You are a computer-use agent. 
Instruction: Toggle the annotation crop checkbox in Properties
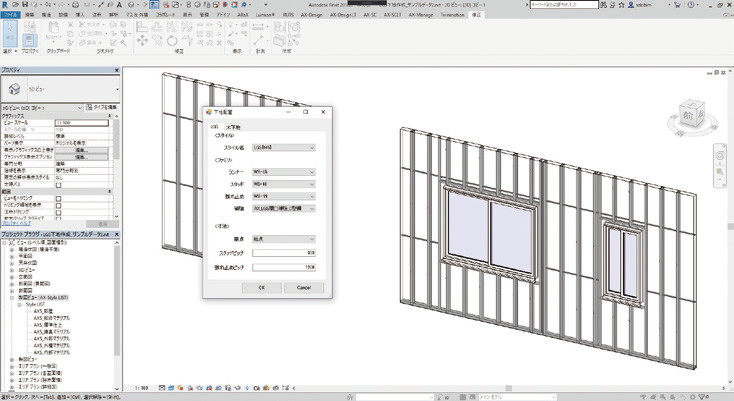[59, 212]
